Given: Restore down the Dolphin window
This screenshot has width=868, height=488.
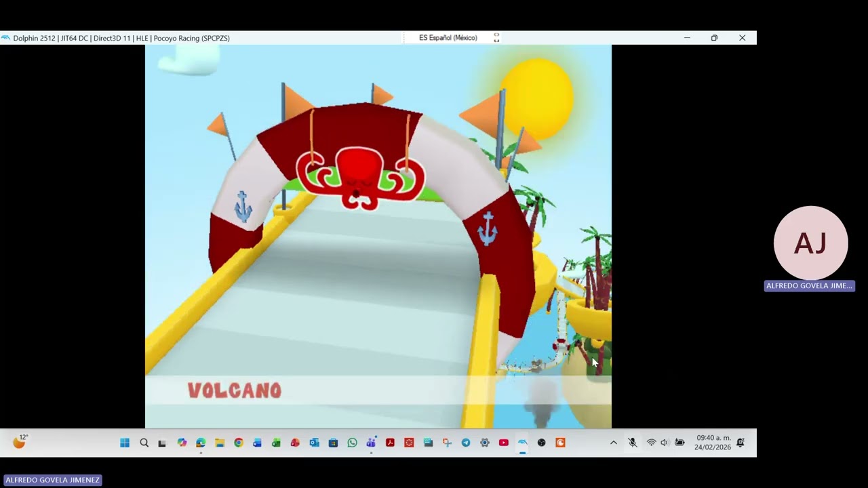Looking at the screenshot, I should 714,38.
